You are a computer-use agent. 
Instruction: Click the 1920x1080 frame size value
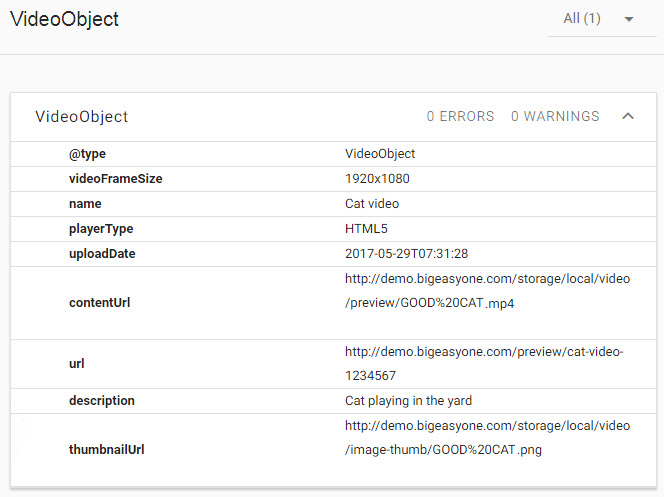377,179
